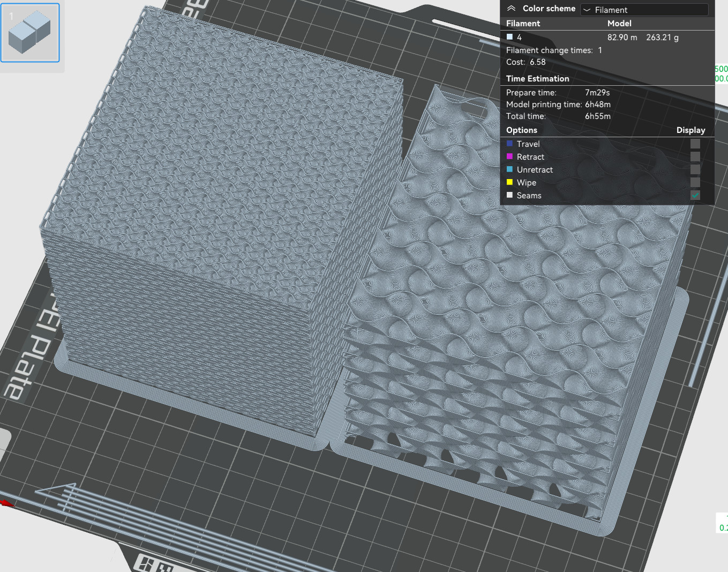Click the Total time 6h55m value
Screen dimensions: 728x572
[598, 116]
